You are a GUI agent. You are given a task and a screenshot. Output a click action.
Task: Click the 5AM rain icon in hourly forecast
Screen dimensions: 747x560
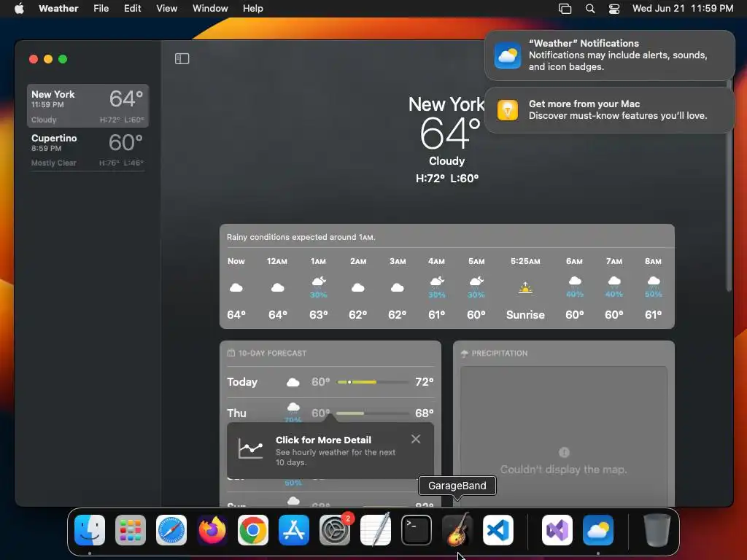pyautogui.click(x=476, y=282)
